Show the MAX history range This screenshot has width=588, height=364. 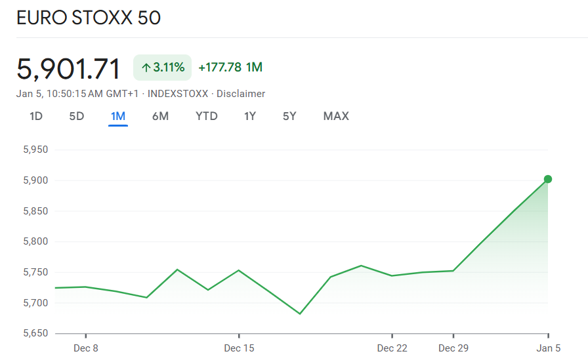(336, 116)
